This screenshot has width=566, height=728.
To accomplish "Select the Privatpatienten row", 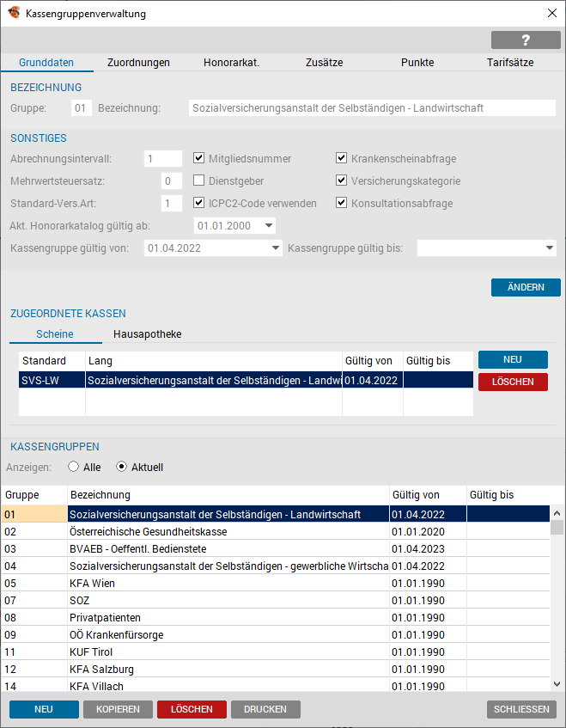I will click(276, 617).
